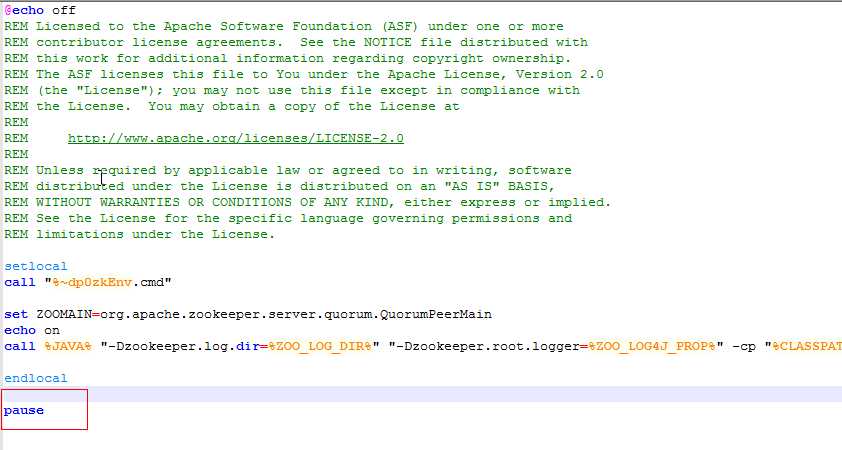Click 'REM The ASF licenses this file' line
Image resolution: width=842 pixels, height=450 pixels.
304,75
